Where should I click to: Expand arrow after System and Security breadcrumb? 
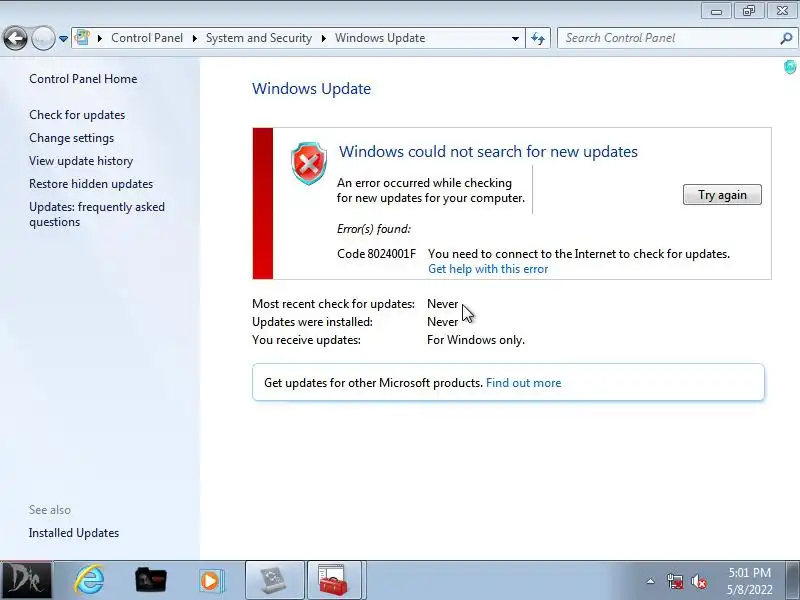tap(323, 38)
